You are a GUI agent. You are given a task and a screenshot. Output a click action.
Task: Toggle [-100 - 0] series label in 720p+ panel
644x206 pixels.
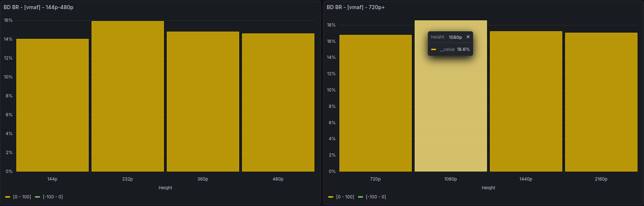[376, 197]
